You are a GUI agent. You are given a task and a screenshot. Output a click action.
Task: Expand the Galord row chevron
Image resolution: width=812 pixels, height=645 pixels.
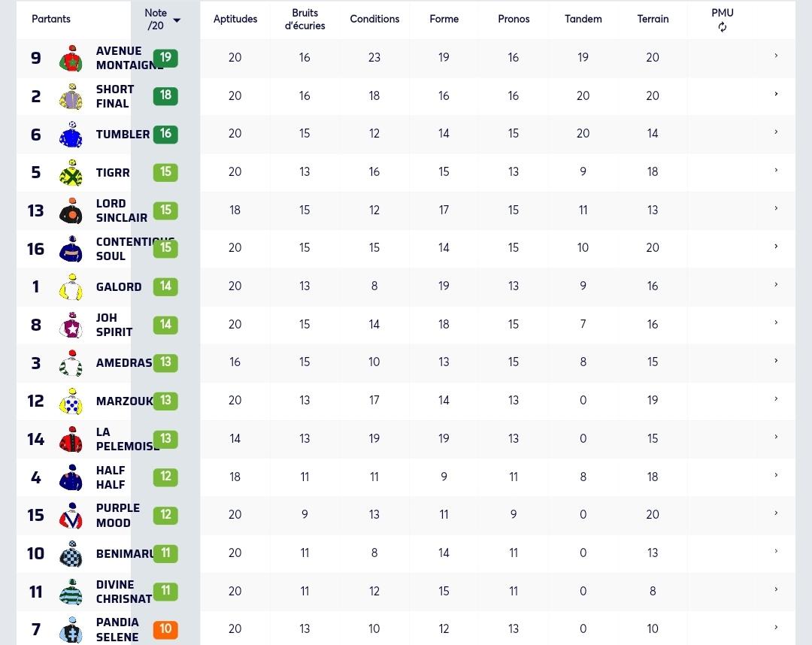click(776, 284)
